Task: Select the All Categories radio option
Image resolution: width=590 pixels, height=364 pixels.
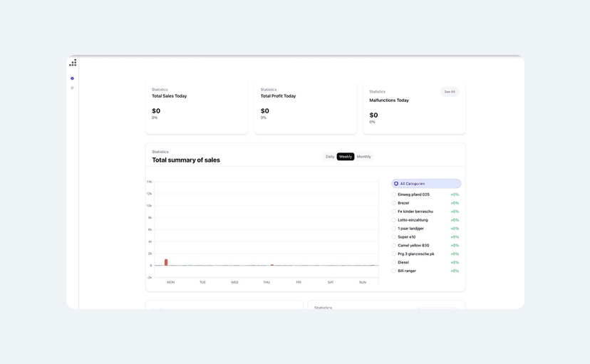Action: (x=396, y=184)
